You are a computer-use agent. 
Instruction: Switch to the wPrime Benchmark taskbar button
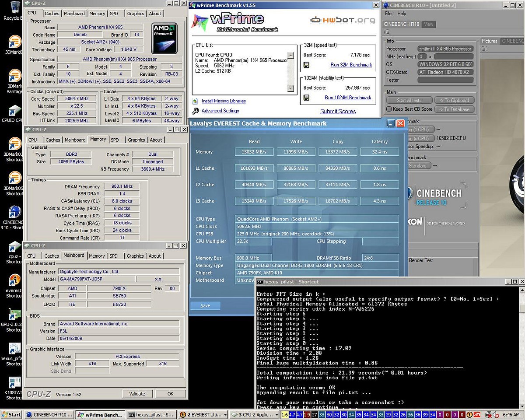click(100, 415)
